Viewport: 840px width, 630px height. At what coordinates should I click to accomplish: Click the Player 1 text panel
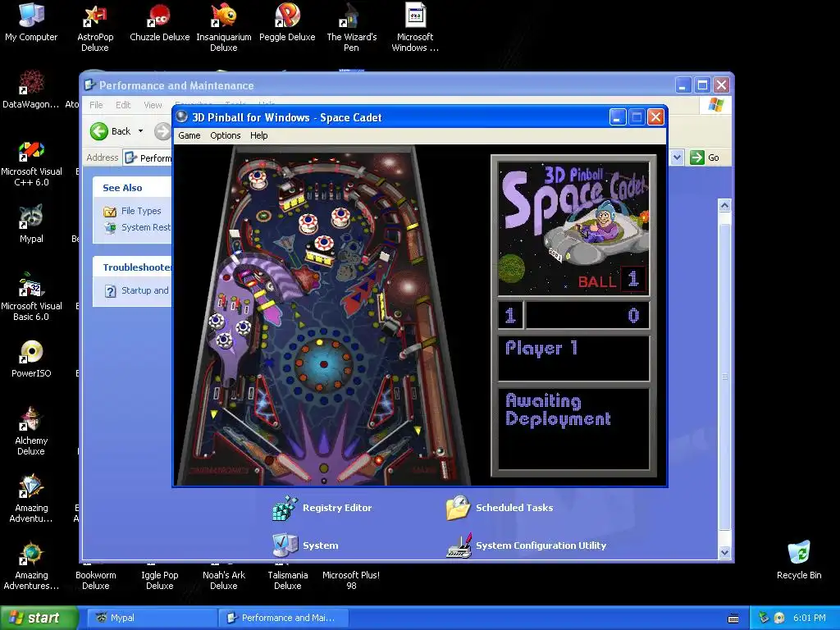pyautogui.click(x=573, y=358)
